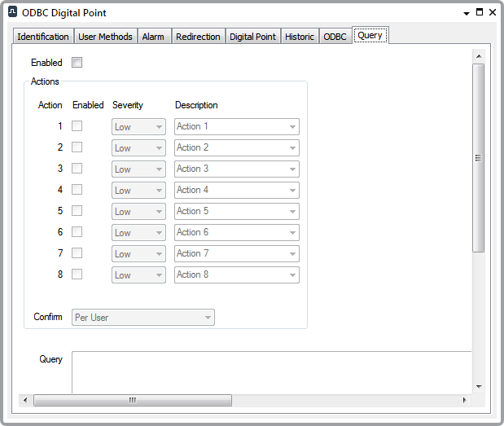Click inside the Query text field
This screenshot has width=504, height=426.
pyautogui.click(x=269, y=371)
